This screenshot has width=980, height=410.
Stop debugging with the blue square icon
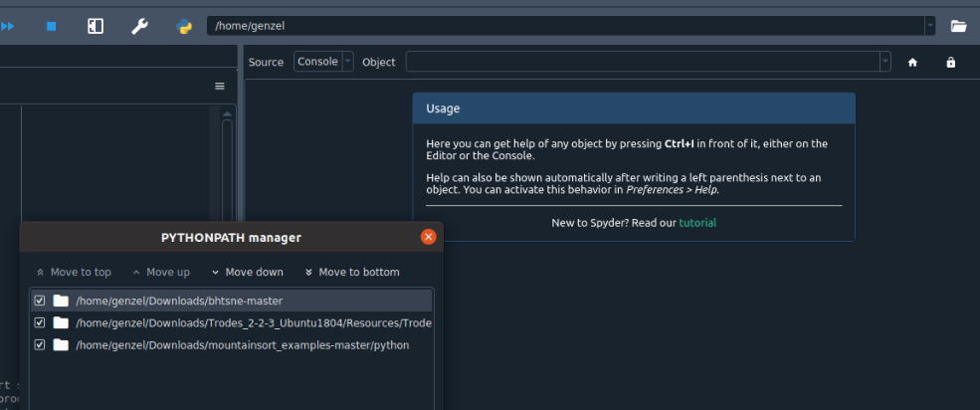point(52,26)
